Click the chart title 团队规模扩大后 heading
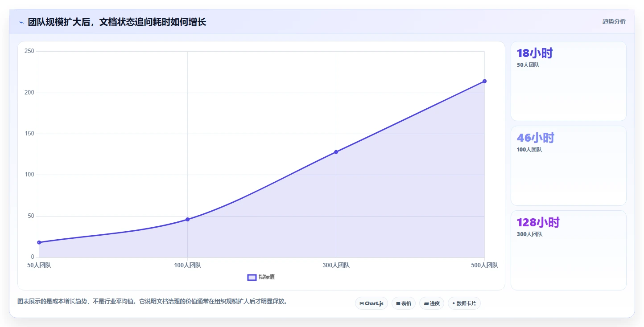The width and height of the screenshot is (644, 327). click(117, 22)
